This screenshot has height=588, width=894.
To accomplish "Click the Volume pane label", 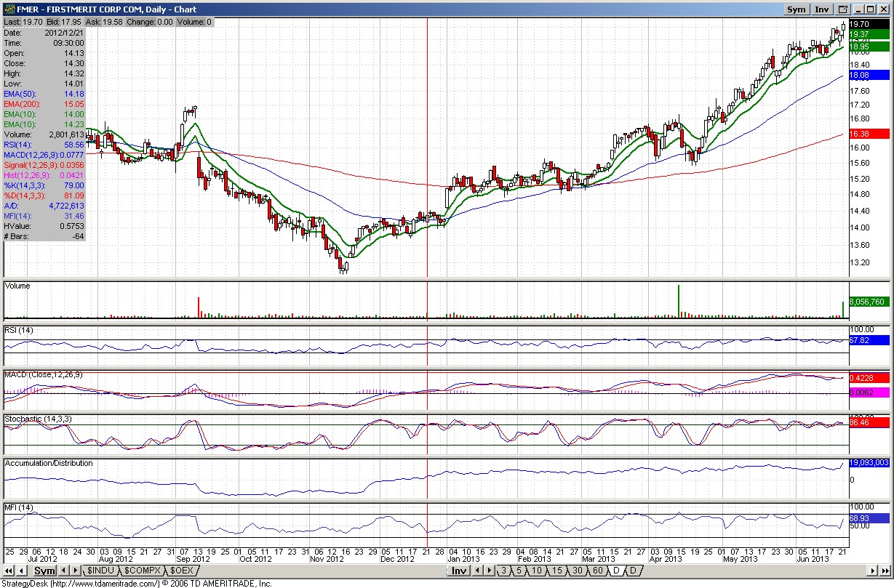I will pyautogui.click(x=17, y=286).
